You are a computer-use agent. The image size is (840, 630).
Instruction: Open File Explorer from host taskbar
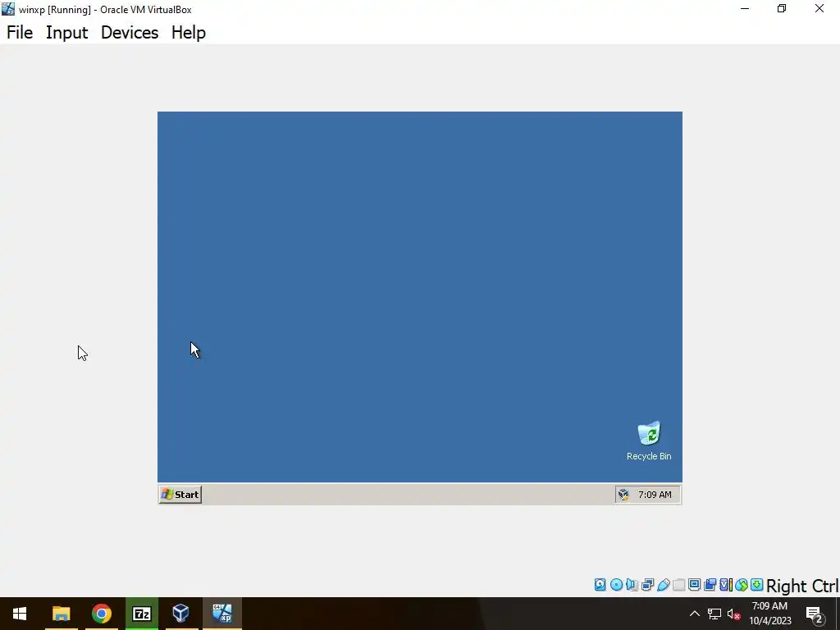point(61,614)
